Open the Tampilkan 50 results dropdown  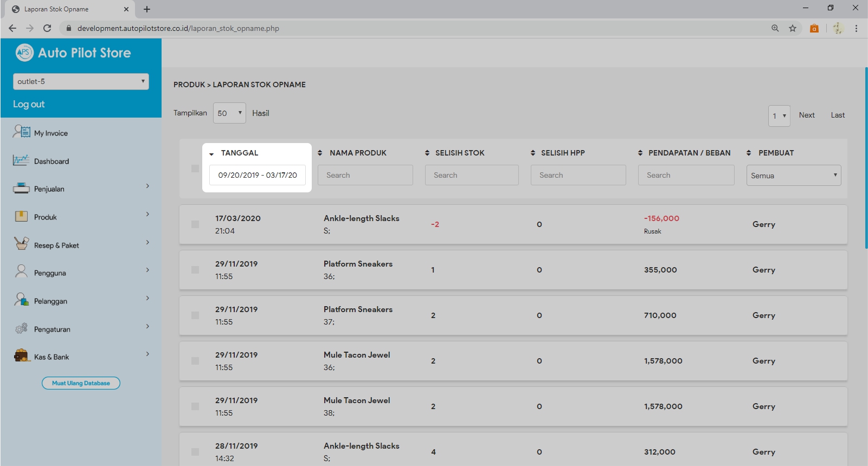(229, 113)
